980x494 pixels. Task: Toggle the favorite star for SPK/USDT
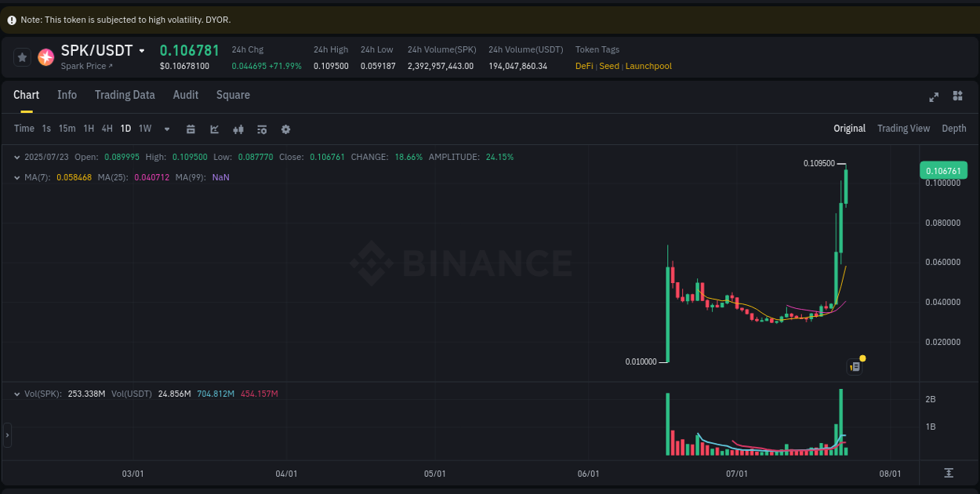21,56
